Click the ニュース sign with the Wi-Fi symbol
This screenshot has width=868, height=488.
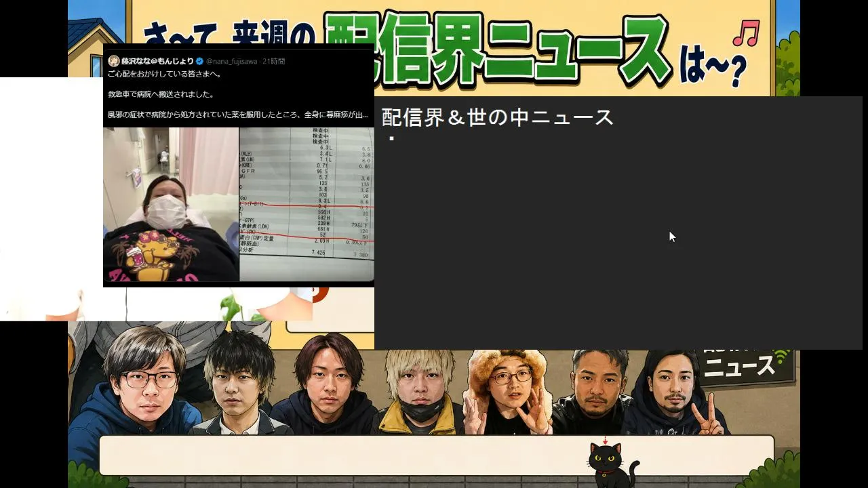coord(747,367)
